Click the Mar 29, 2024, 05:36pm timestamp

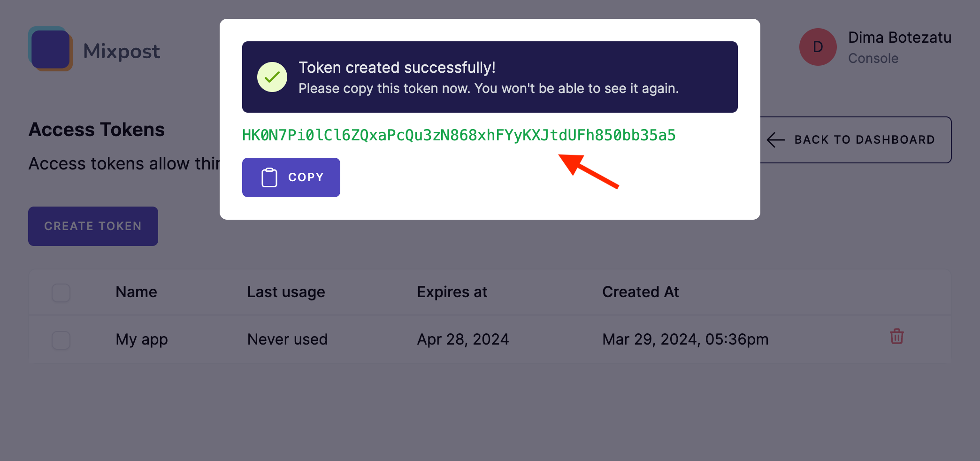[685, 339]
